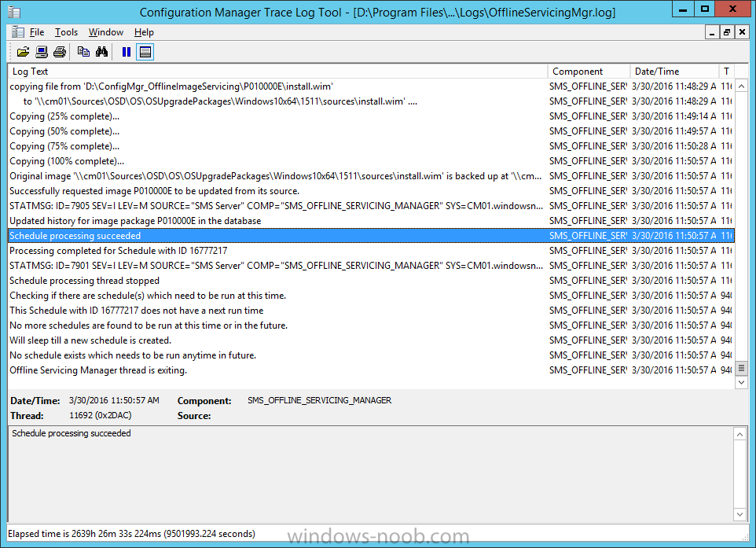Screen dimensions: 756x548
Task: Select 'Copying (75% complete)...' row
Action: [371, 146]
